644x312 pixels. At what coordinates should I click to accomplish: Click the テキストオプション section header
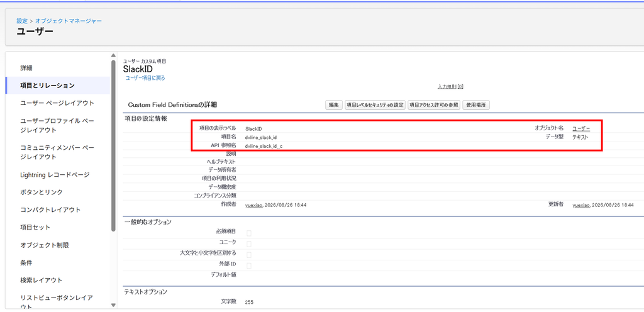(x=146, y=292)
